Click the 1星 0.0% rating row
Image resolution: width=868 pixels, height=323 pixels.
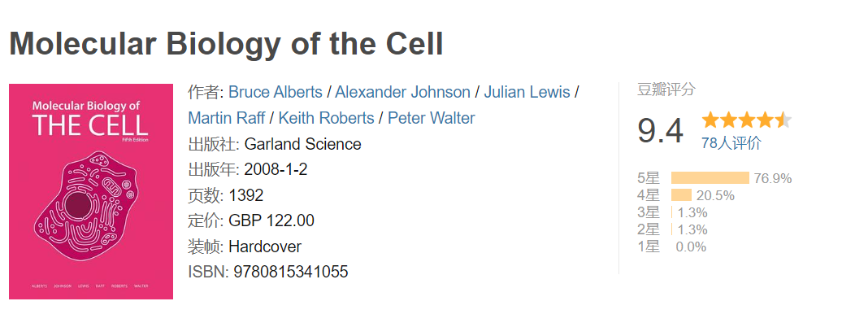pyautogui.click(x=672, y=247)
